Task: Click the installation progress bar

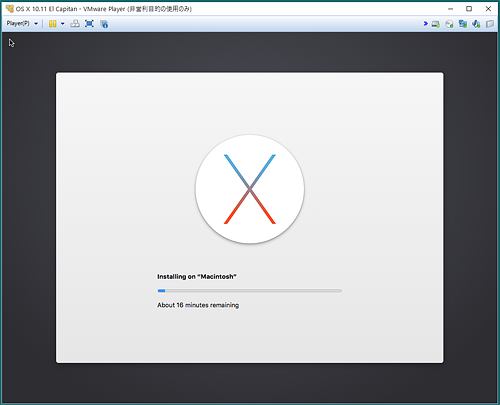Action: 250,291
